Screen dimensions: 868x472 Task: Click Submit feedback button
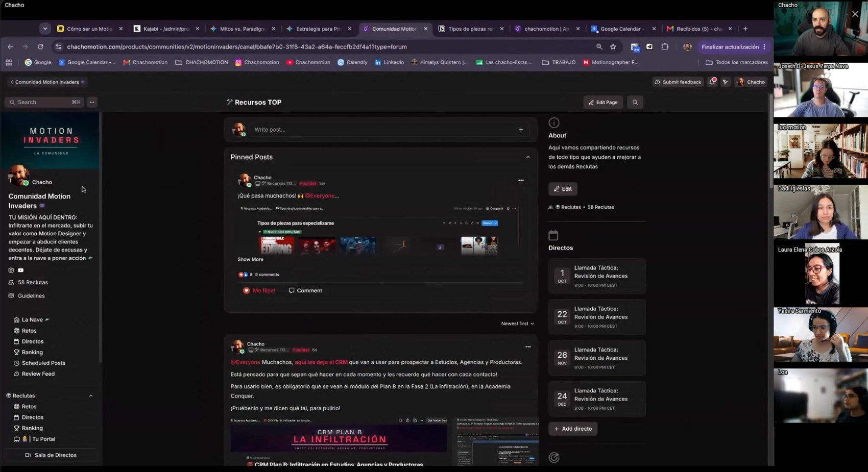tap(678, 82)
